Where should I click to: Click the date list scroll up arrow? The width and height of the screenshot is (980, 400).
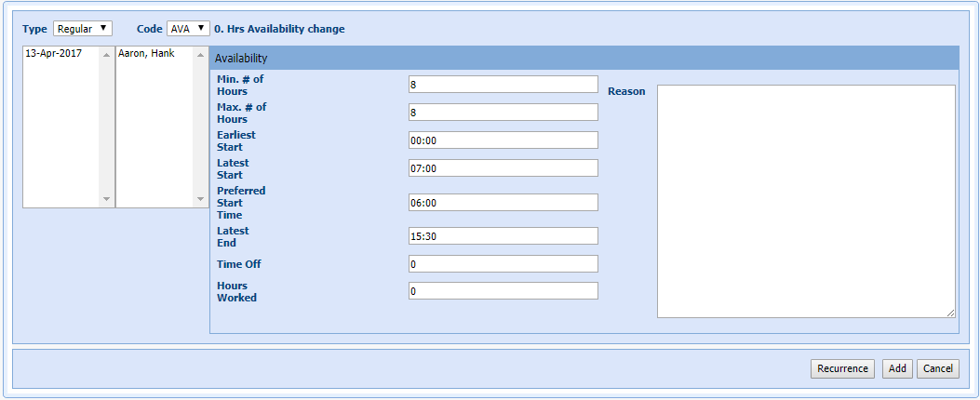point(106,55)
